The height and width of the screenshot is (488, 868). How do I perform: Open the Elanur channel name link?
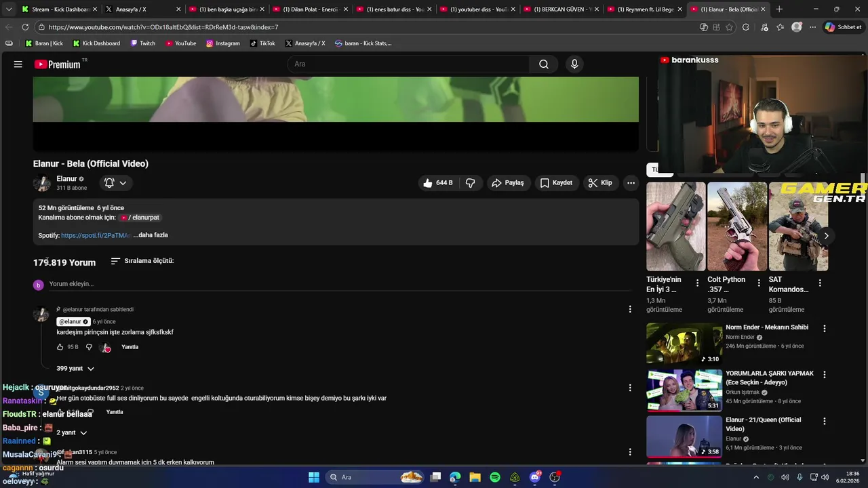point(66,179)
